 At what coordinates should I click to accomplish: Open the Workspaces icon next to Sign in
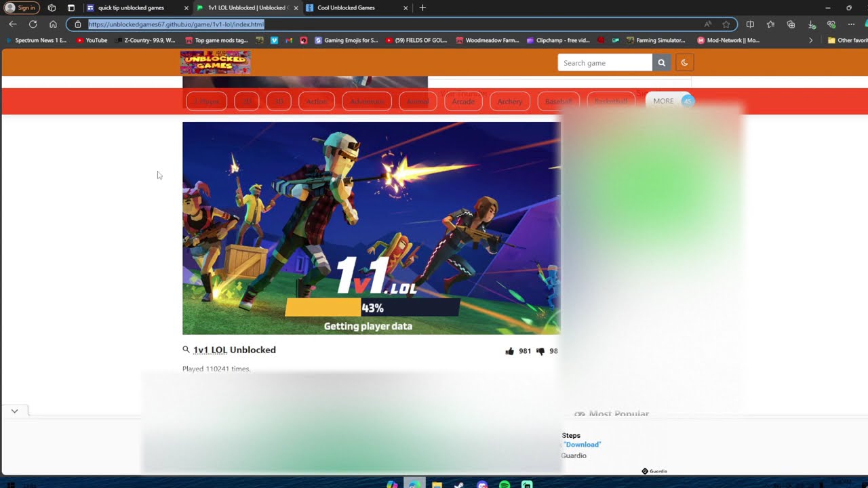(x=52, y=7)
